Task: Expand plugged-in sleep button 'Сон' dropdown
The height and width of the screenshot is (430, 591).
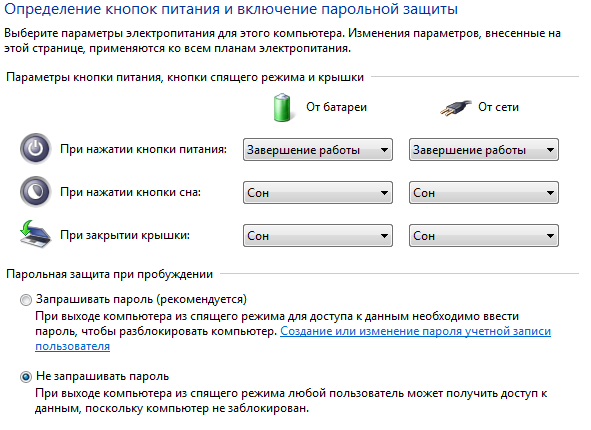Action: (x=484, y=193)
